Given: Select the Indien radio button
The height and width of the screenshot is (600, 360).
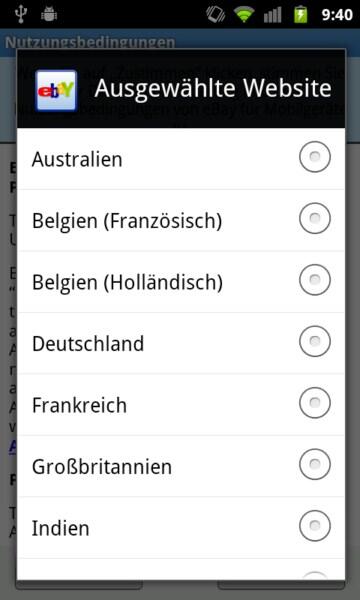Looking at the screenshot, I should 314,526.
